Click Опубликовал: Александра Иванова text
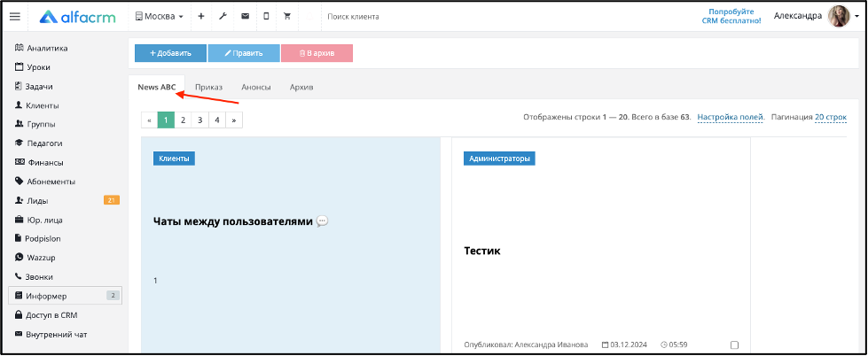The width and height of the screenshot is (868, 356). (526, 345)
